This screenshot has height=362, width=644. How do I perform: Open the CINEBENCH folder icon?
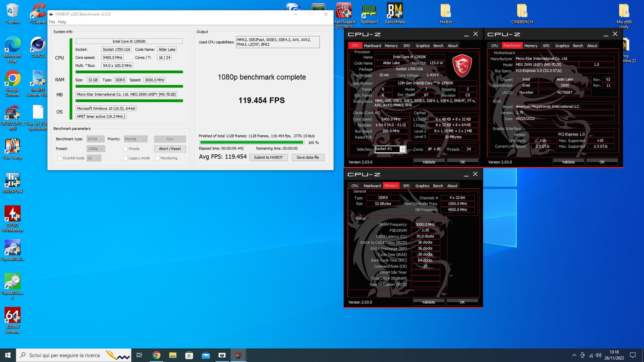pos(522,13)
